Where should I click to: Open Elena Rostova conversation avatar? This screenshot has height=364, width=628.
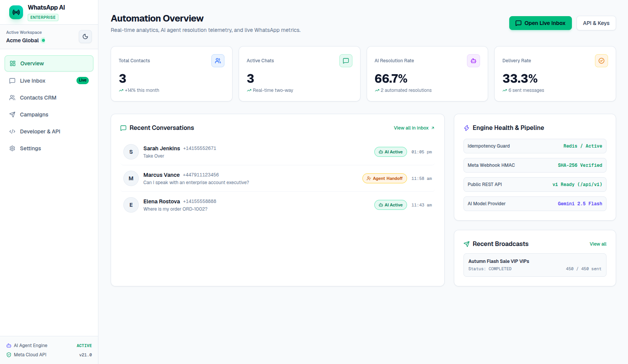[x=131, y=205]
